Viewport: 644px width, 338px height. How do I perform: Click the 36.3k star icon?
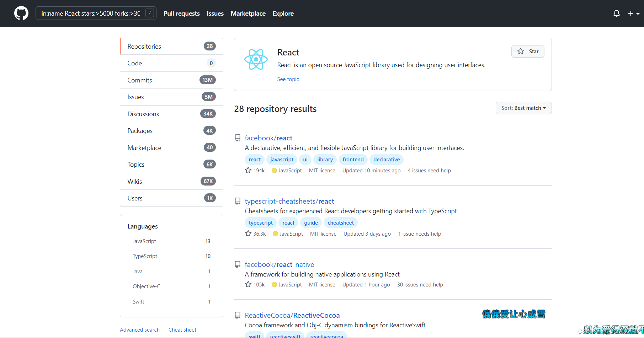point(248,234)
